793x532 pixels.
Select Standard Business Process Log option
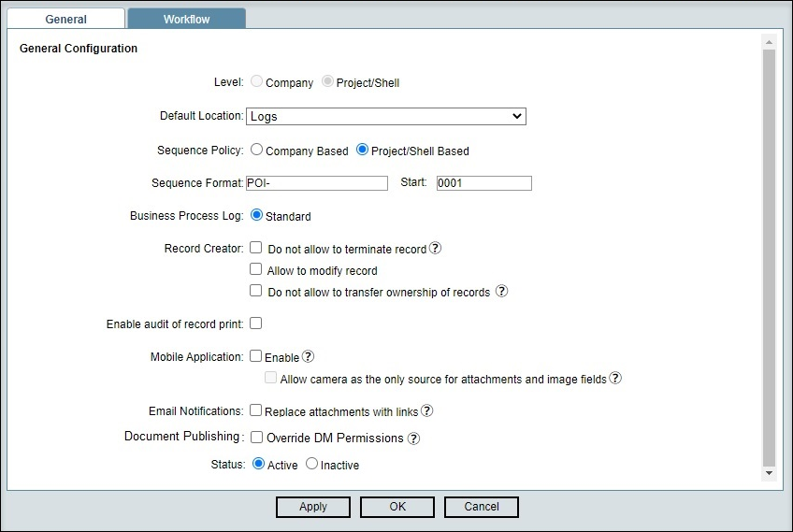[257, 215]
